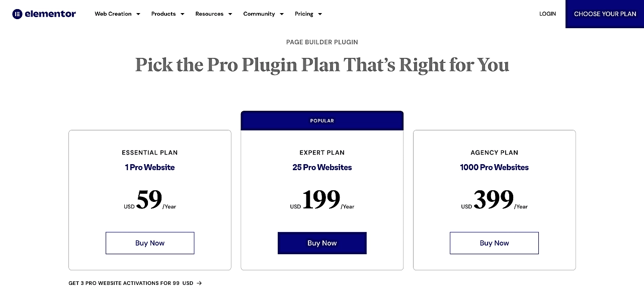644x296 pixels.
Task: Click the Choose Your Plan button
Action: click(605, 14)
